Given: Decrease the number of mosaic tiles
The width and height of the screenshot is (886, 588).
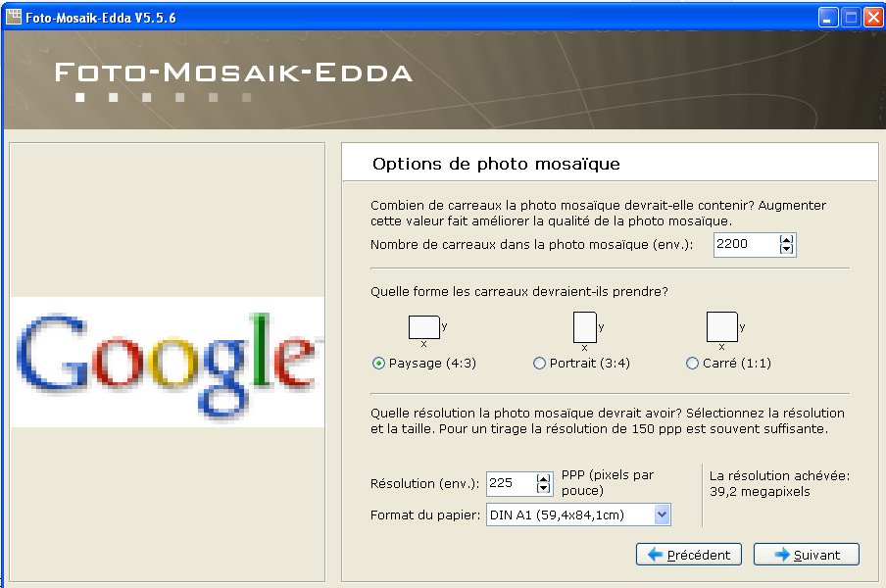Looking at the screenshot, I should pyautogui.click(x=787, y=249).
